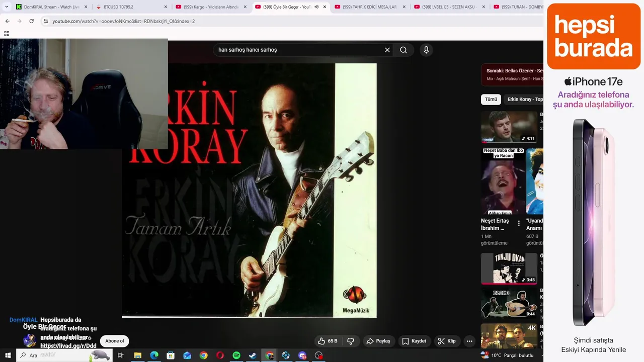The height and width of the screenshot is (362, 644).
Task: Close the DomKIRAL Stream tab
Action: (86, 7)
